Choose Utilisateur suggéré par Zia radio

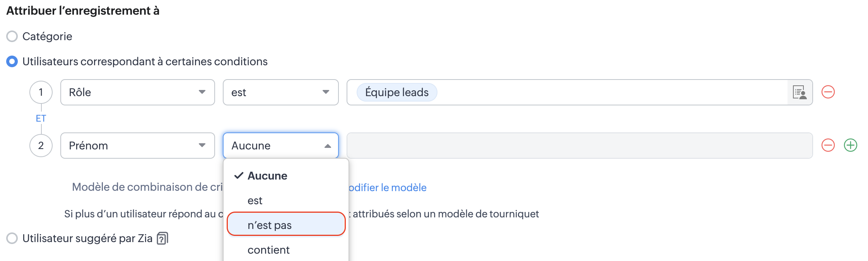tap(12, 238)
